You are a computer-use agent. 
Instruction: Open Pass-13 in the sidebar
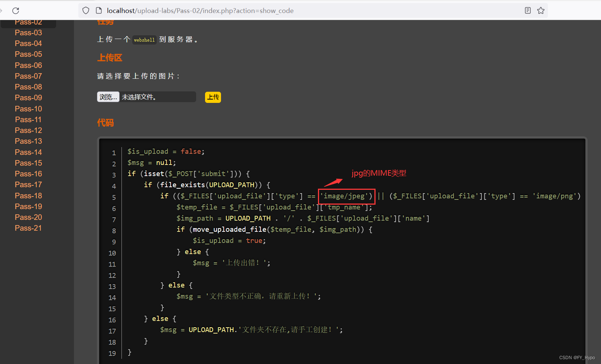(29, 141)
